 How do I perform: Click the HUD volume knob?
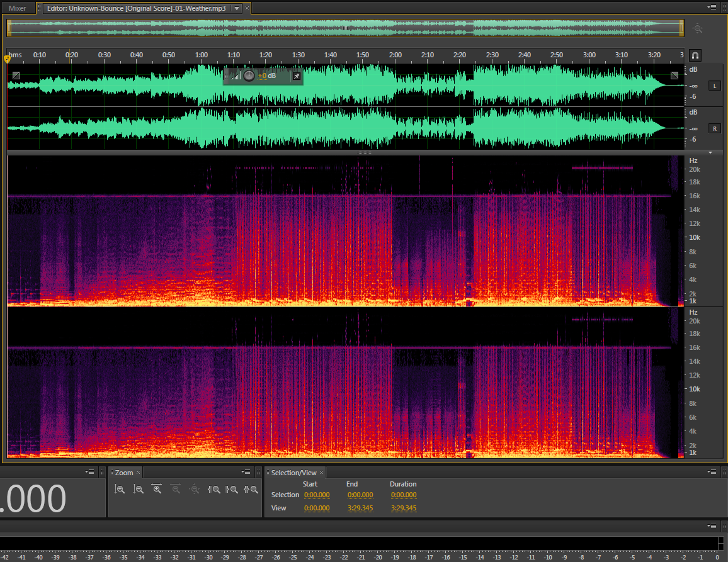click(x=249, y=76)
